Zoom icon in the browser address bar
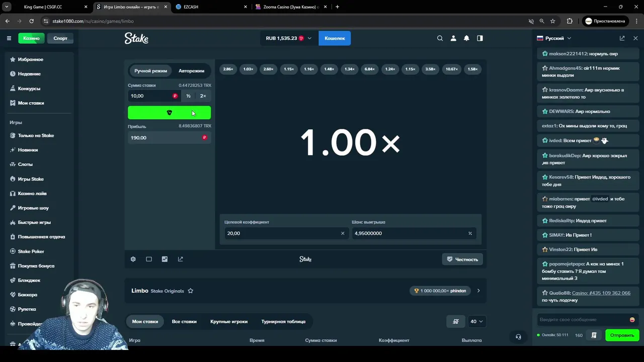The height and width of the screenshot is (362, 644). 542,21
